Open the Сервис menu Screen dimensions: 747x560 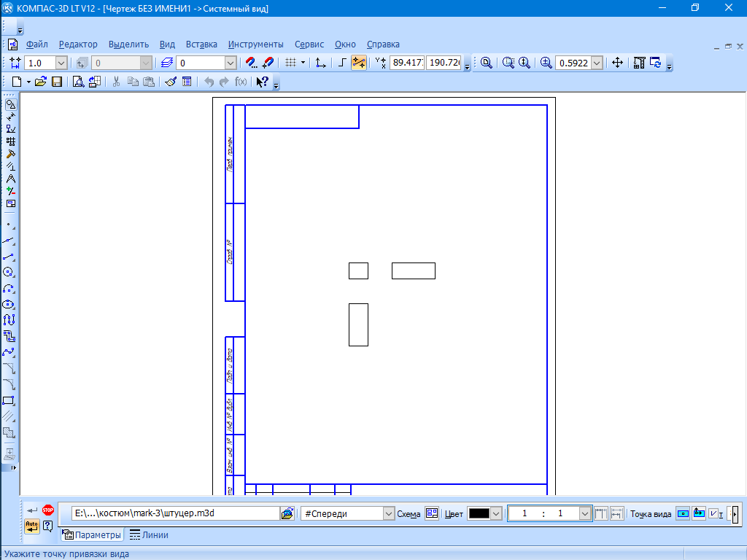coord(309,44)
